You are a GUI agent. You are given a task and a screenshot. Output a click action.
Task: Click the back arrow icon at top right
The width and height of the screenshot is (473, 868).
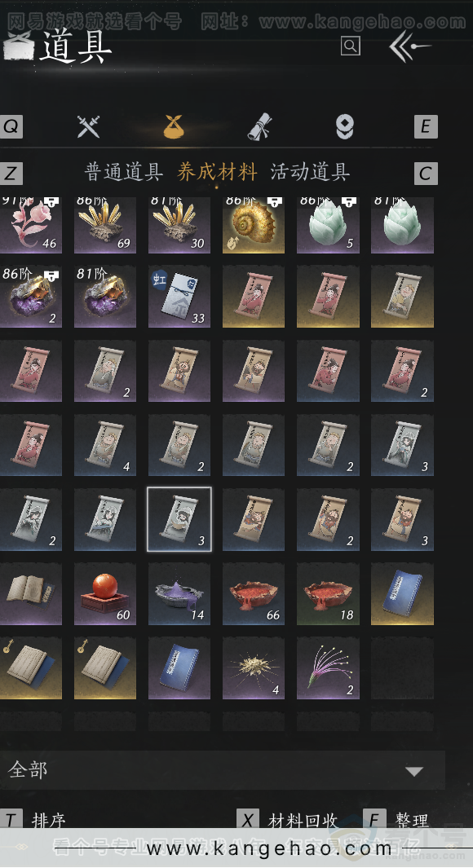409,47
